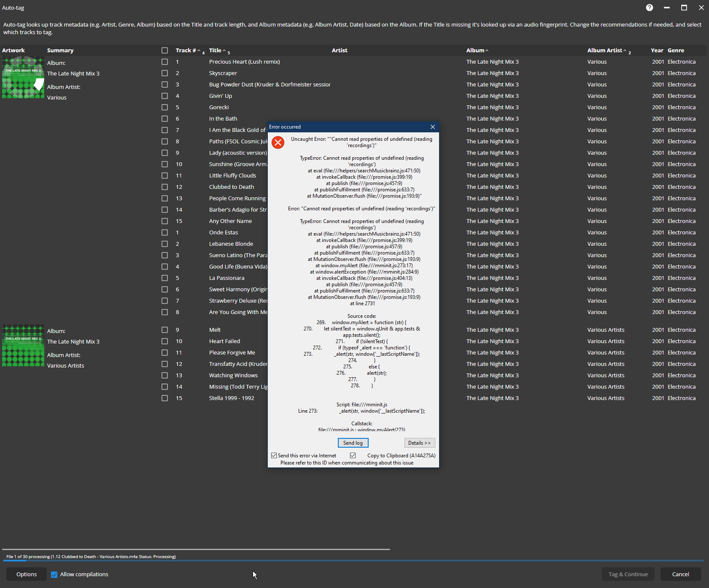Click the first Late Night Mix 3 artwork
This screenshot has height=588, width=709.
click(23, 78)
